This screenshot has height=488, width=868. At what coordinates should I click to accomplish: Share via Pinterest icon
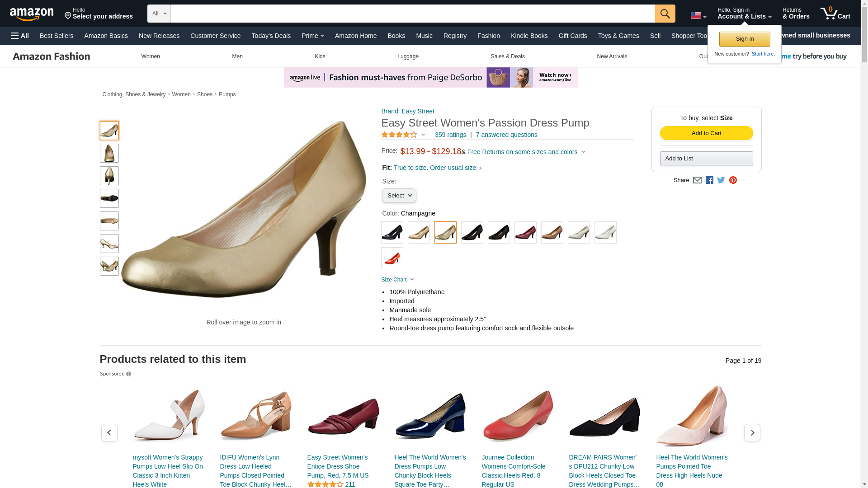[x=732, y=180]
